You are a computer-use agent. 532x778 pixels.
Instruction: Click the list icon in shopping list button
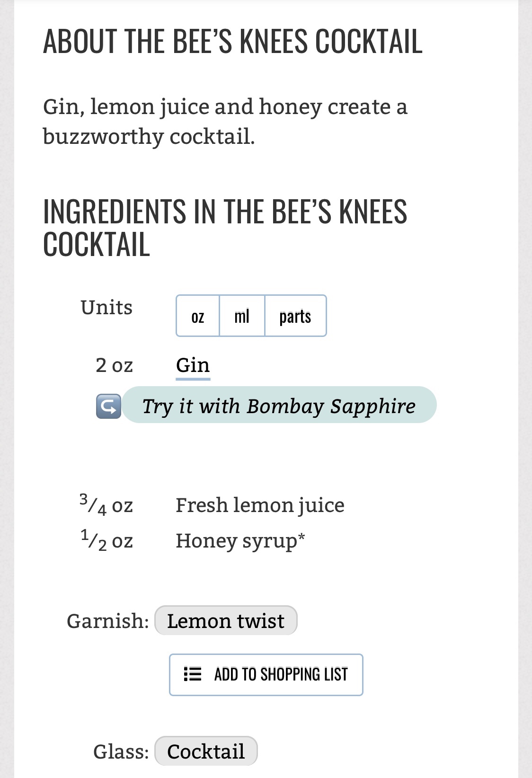coord(193,674)
